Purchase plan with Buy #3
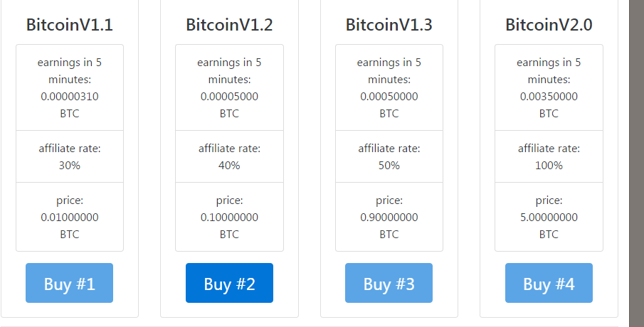 click(389, 283)
